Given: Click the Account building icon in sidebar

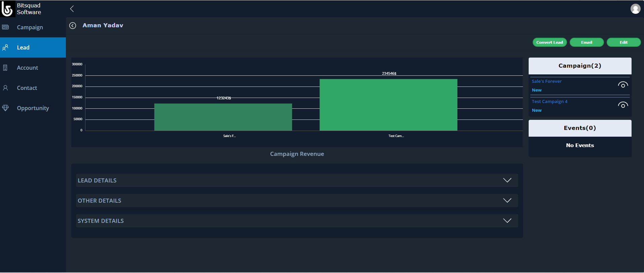Looking at the screenshot, I should point(5,68).
